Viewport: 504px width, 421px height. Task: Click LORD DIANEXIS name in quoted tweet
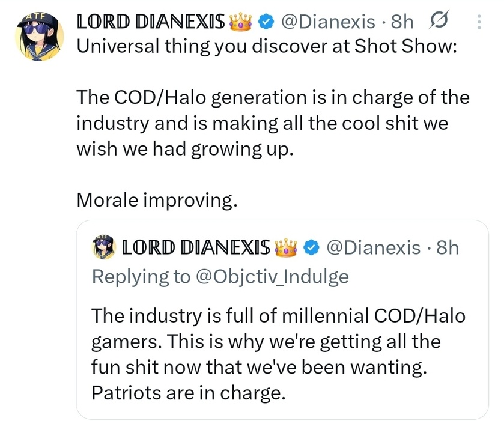pos(196,247)
